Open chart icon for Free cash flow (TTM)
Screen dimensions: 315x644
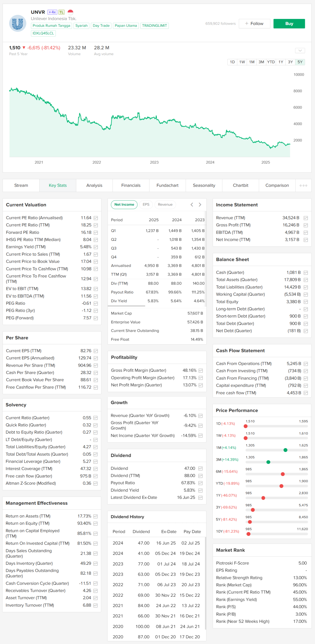306,393
